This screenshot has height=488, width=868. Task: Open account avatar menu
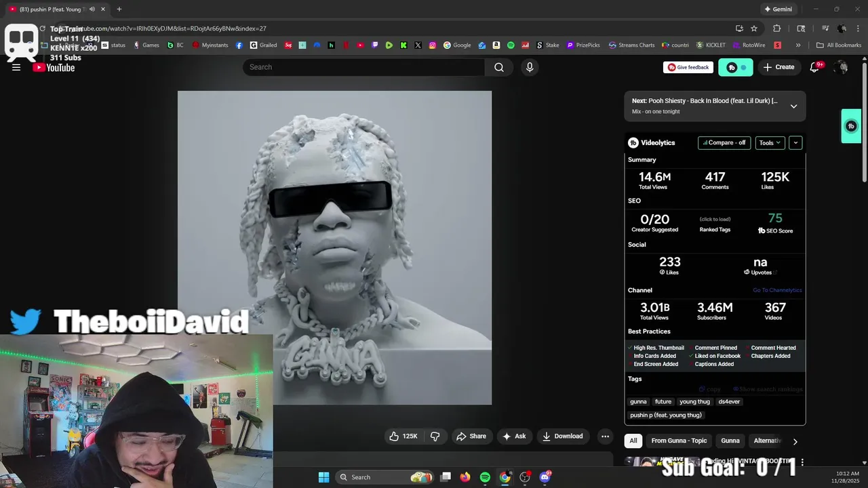[x=842, y=67]
